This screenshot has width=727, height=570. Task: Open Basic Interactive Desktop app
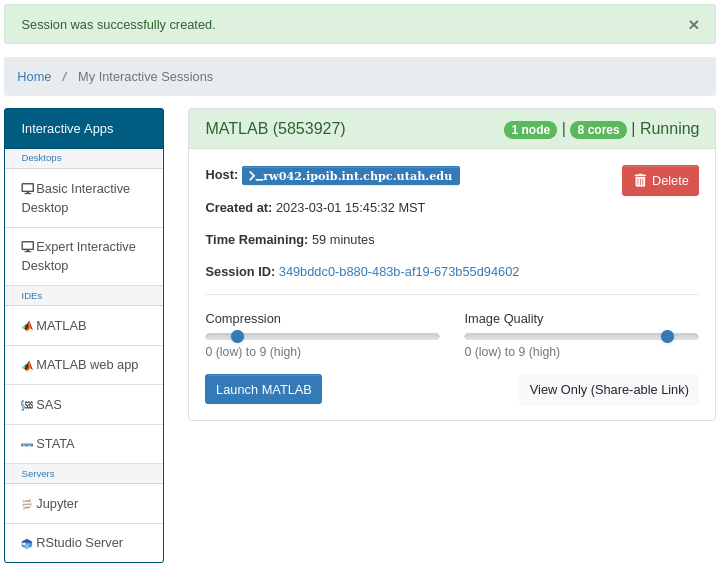tap(84, 198)
